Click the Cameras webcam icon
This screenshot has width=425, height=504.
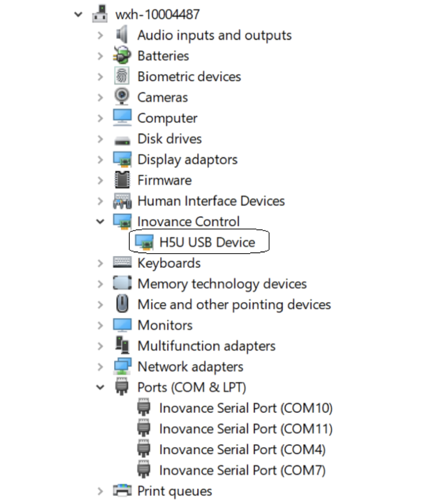click(x=122, y=96)
